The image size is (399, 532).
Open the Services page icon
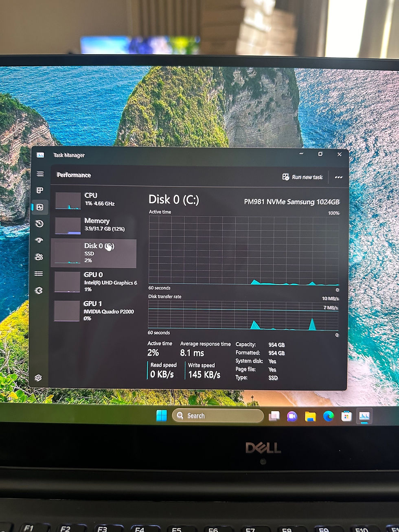point(39,290)
